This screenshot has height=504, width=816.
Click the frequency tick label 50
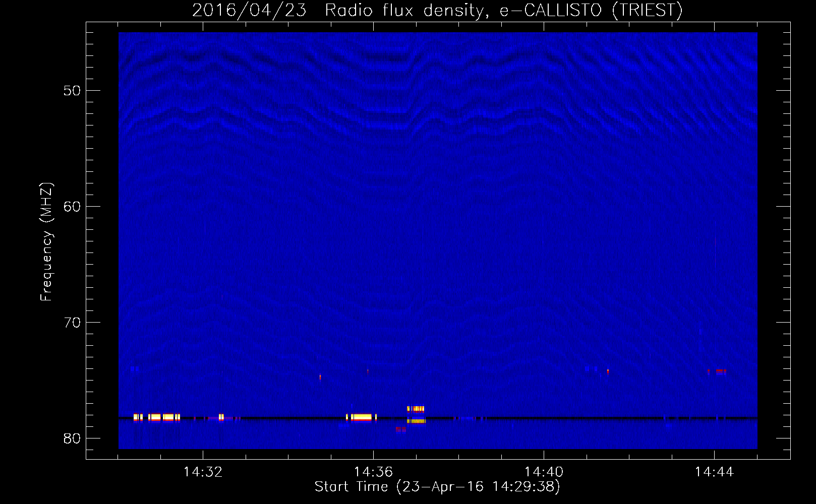point(72,91)
